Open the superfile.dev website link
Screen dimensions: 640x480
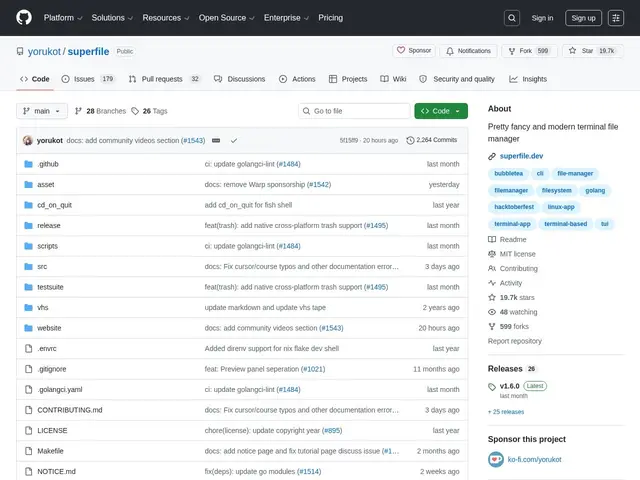521,156
